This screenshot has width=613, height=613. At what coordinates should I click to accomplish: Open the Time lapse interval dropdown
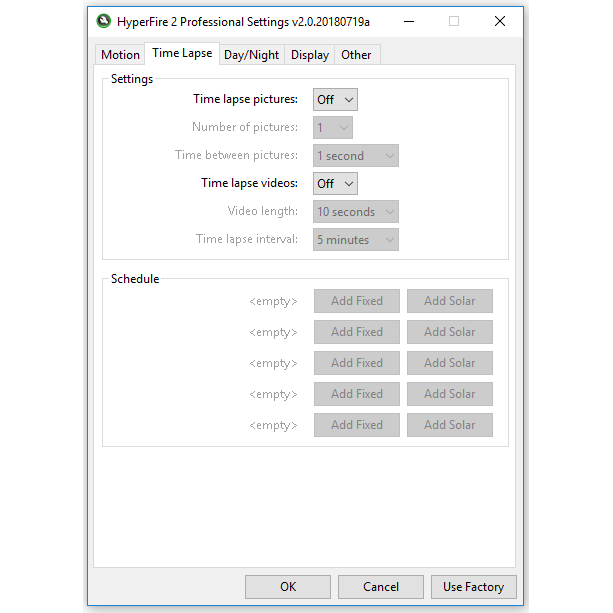tap(356, 240)
